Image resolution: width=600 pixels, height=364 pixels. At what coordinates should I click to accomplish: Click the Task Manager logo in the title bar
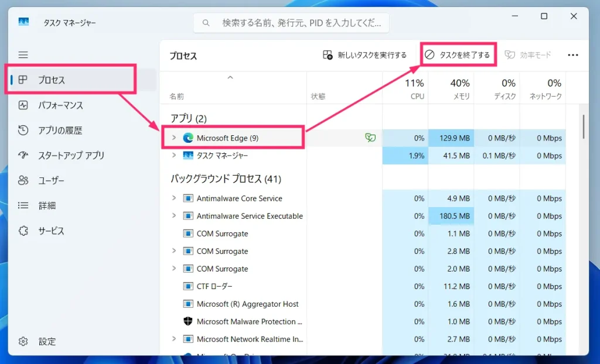coord(23,22)
